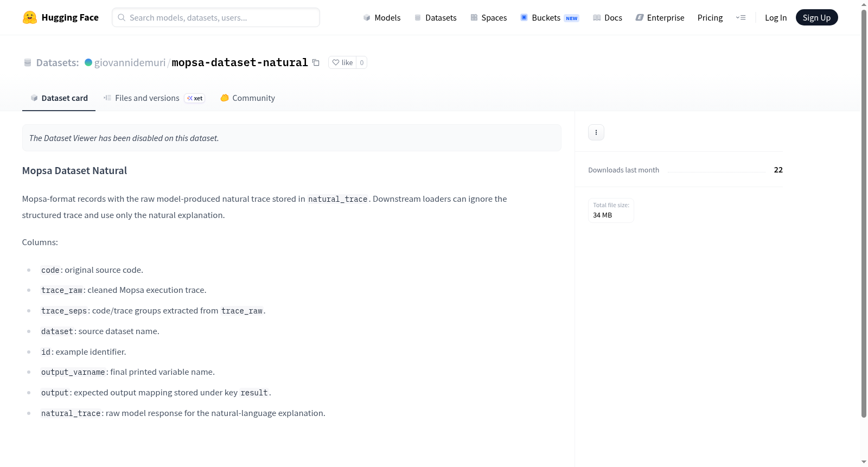Click the trace_seps column list item
Image resolution: width=868 pixels, height=467 pixels.
pos(153,311)
